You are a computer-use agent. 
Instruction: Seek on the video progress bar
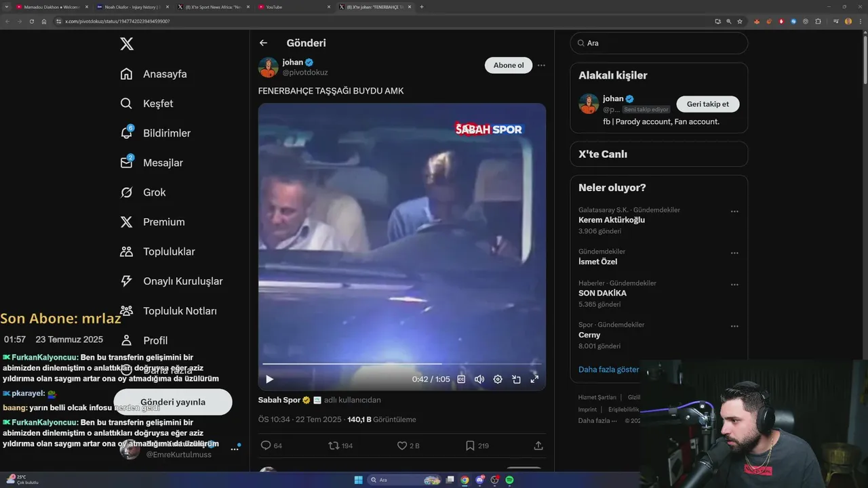401,364
